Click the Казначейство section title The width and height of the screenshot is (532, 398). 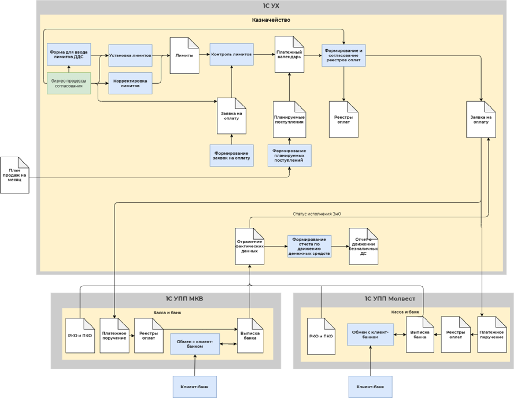[271, 20]
